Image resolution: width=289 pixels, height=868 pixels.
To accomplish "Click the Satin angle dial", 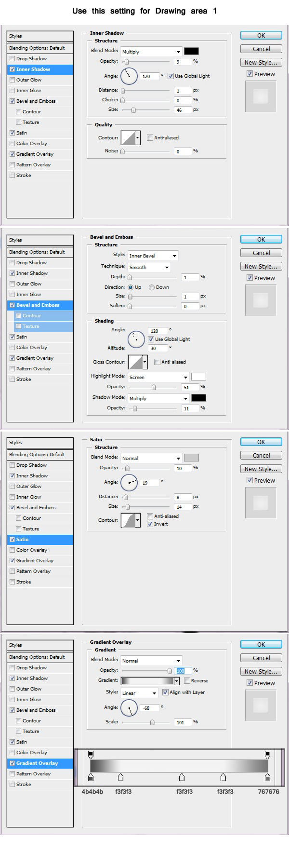I will (x=129, y=482).
